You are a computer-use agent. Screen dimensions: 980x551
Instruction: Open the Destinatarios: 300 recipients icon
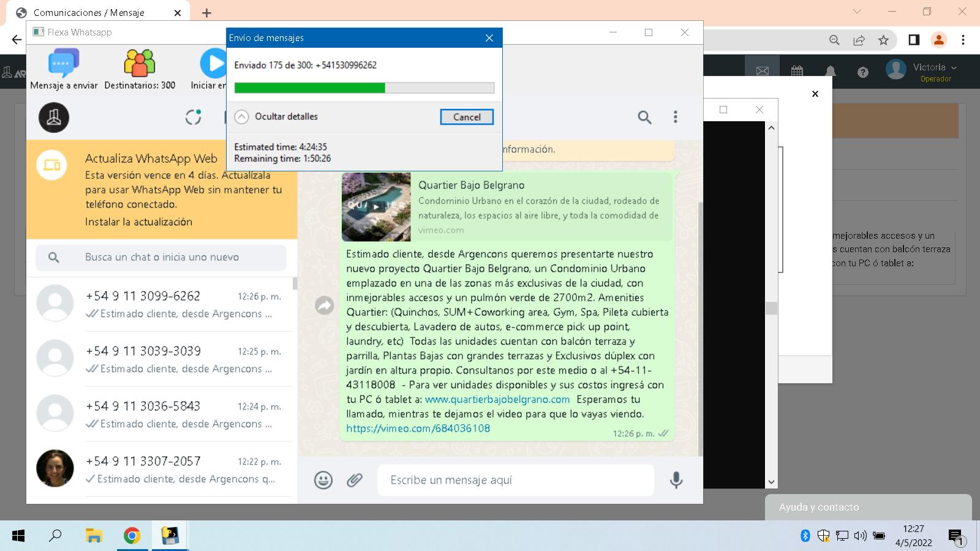click(140, 63)
